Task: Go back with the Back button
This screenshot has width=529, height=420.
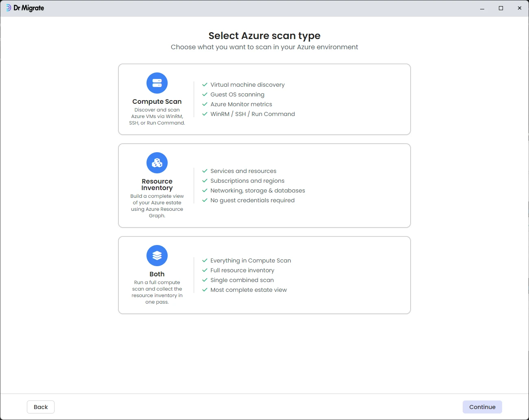Action: (41, 407)
